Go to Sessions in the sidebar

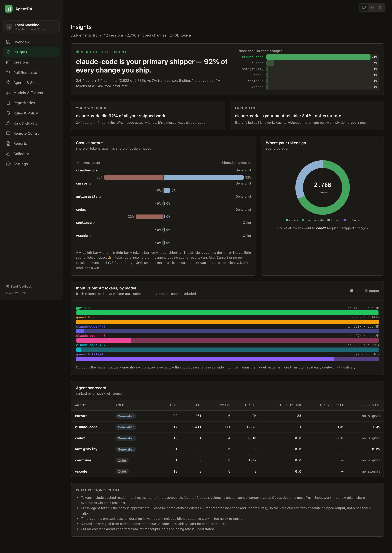[x=31, y=62]
